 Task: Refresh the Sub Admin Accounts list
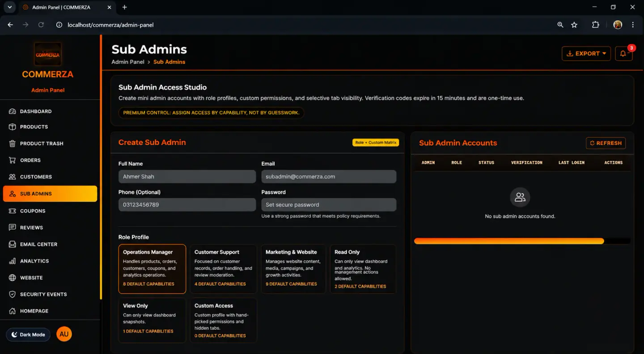606,143
